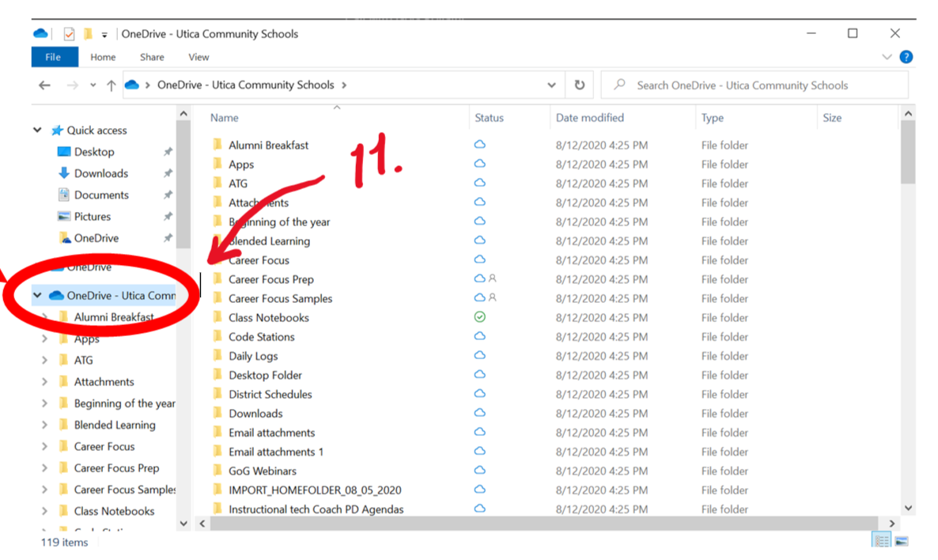Open the View ribbon tab
The width and height of the screenshot is (938, 560).
click(x=199, y=57)
